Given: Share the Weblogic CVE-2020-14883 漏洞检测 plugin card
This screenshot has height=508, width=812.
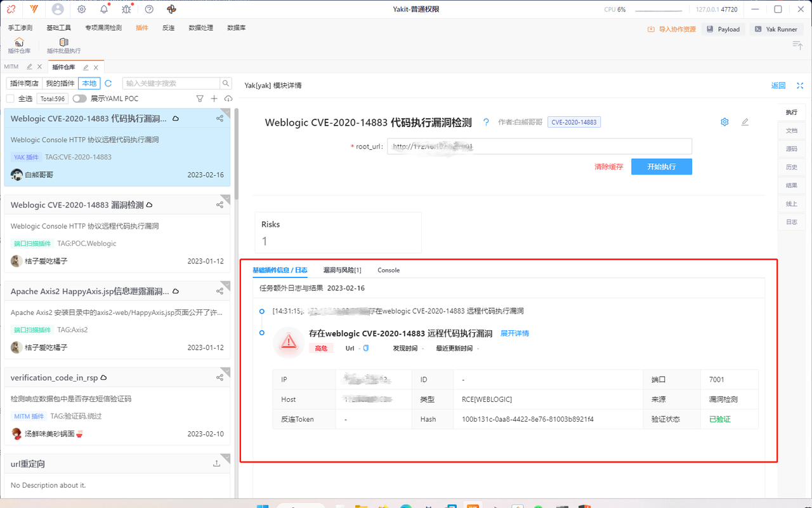Looking at the screenshot, I should (x=219, y=204).
